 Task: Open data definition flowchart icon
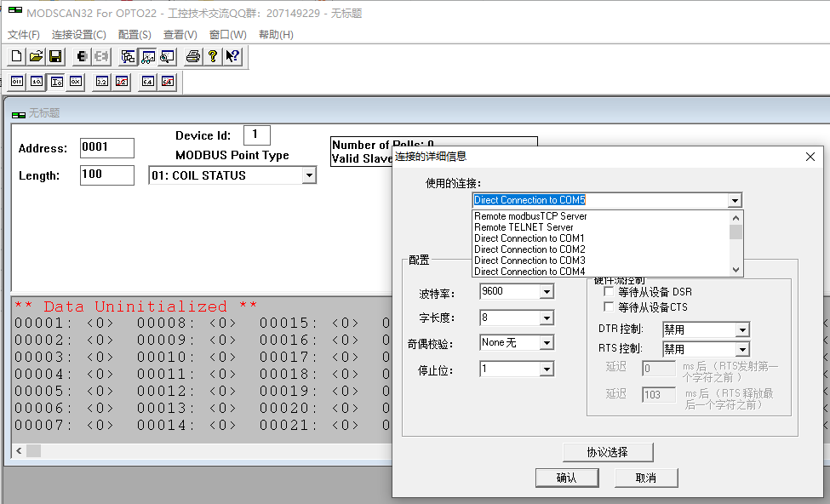point(128,56)
